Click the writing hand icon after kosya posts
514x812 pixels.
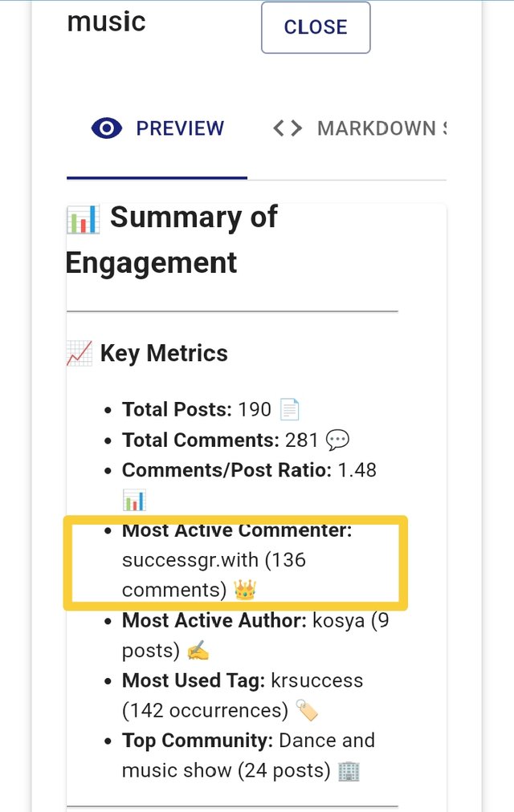pos(198,651)
